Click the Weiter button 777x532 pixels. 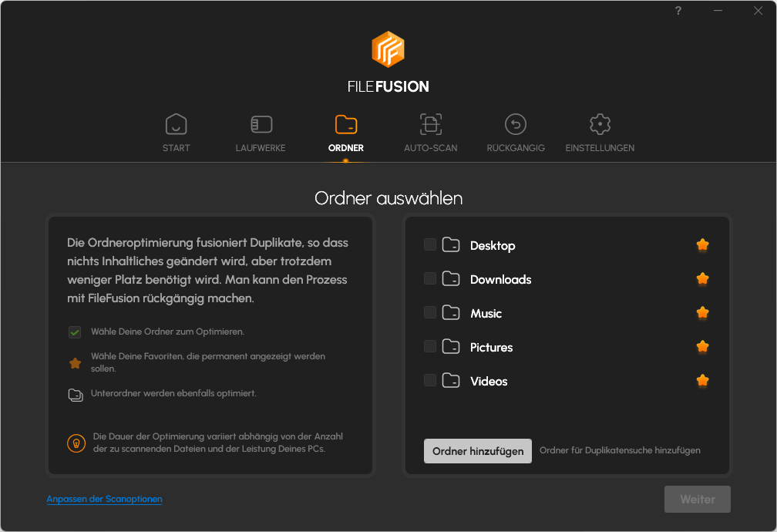point(697,499)
